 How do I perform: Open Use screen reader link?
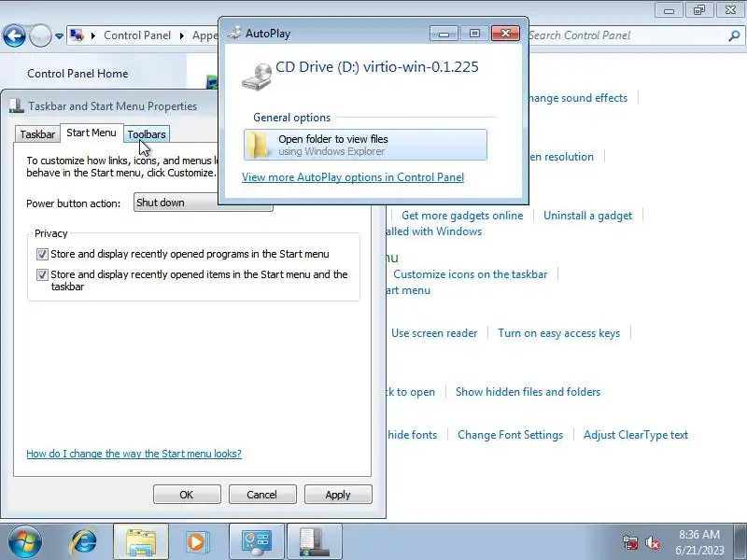pyautogui.click(x=434, y=333)
